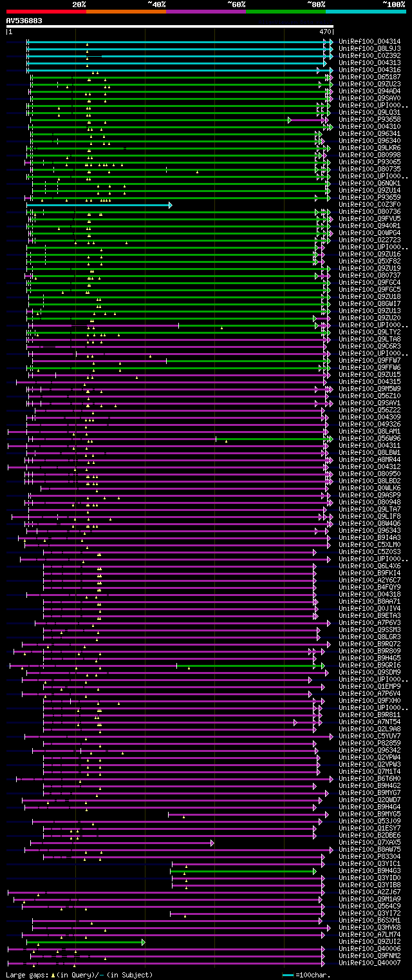
Task: Click the UniRef100_Q7XAX5 label
Action: coord(370,843)
